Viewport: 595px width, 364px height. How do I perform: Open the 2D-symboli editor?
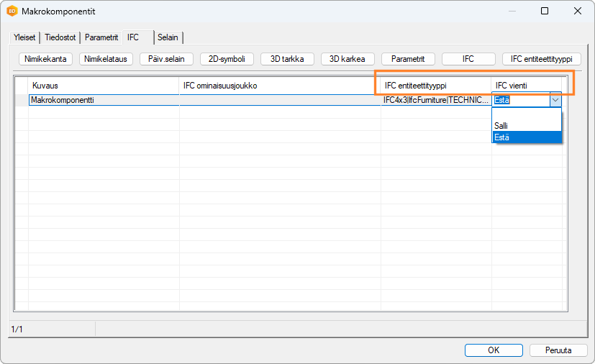227,59
